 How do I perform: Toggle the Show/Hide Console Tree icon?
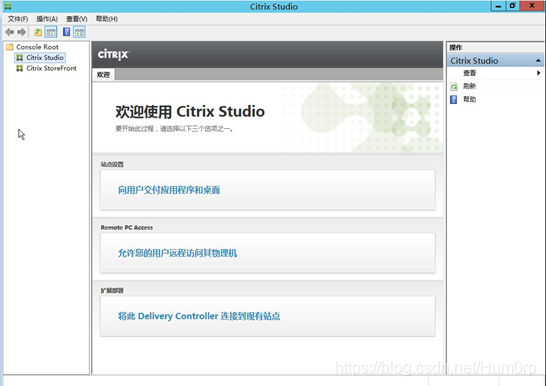[x=51, y=32]
